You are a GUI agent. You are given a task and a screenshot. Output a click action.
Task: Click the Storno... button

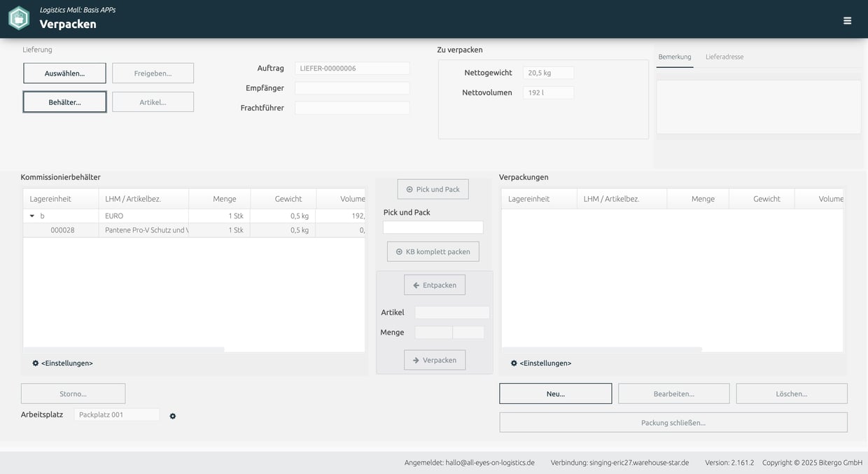coord(73,393)
